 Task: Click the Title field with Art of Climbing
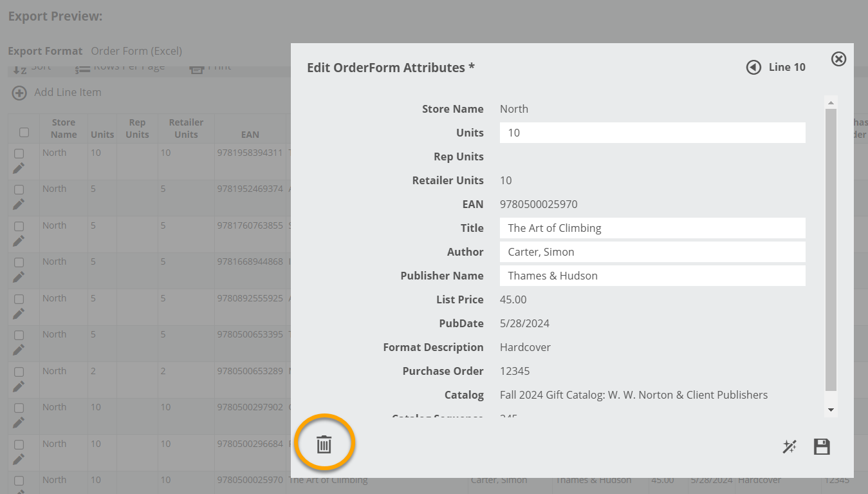[x=652, y=228]
